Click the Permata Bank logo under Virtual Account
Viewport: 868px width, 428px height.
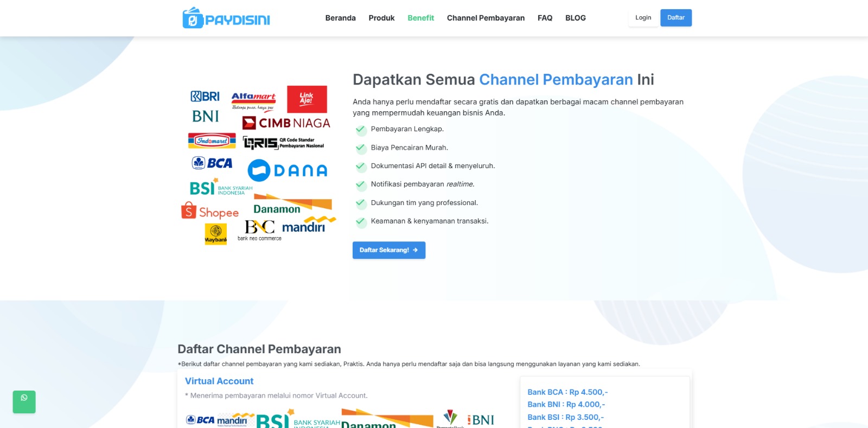pyautogui.click(x=450, y=419)
